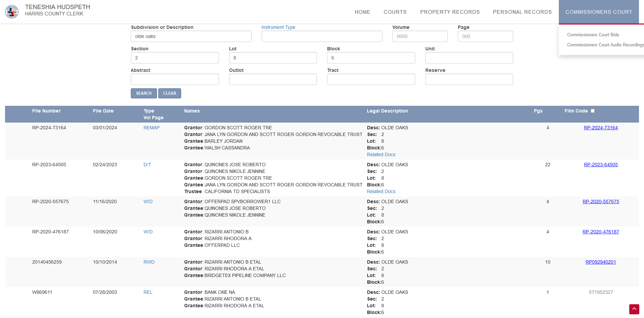
Task: Click the TENESHIA HUDSPETH site title
Action: point(58,7)
